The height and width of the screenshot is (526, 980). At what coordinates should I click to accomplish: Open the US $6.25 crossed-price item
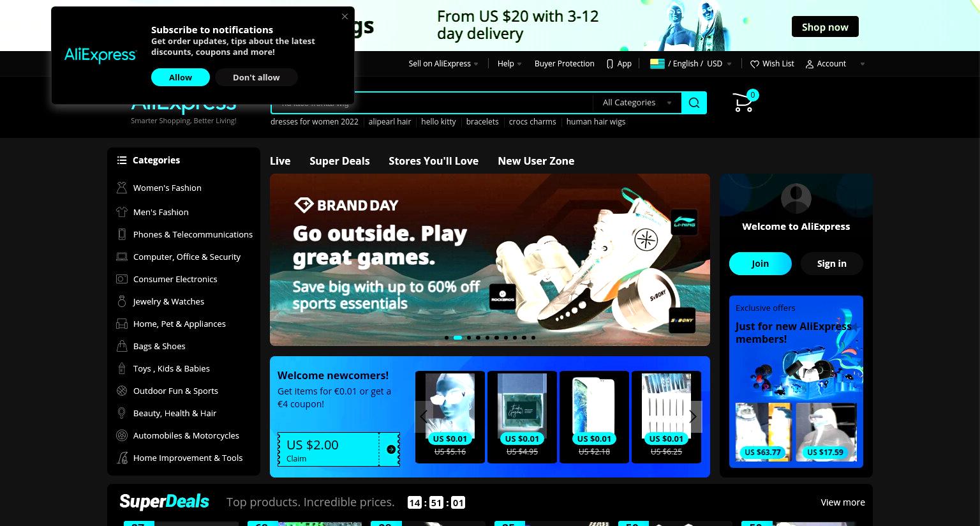point(666,417)
